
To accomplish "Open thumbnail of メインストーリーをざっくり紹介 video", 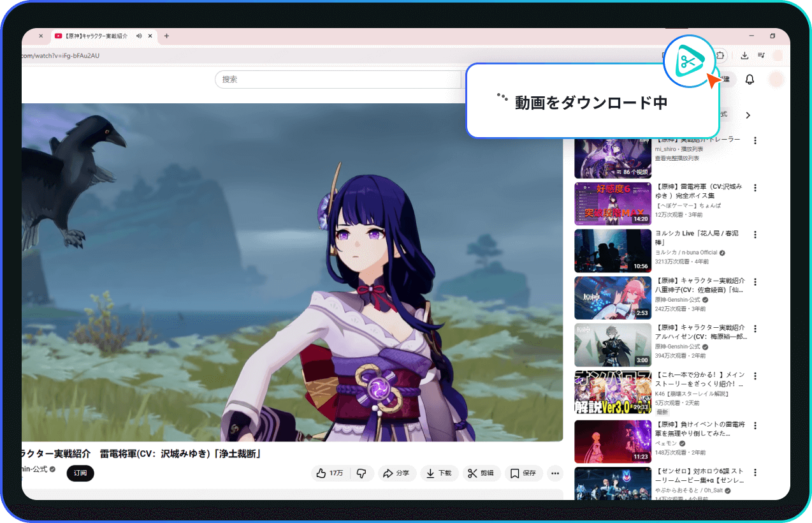I will pos(613,392).
